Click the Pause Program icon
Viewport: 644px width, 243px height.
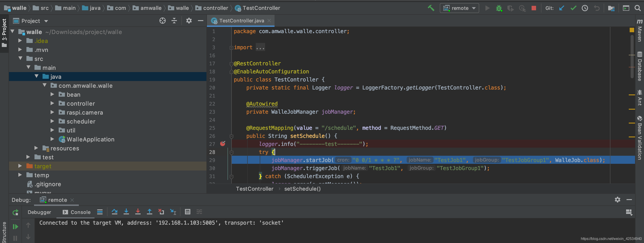pos(15,238)
